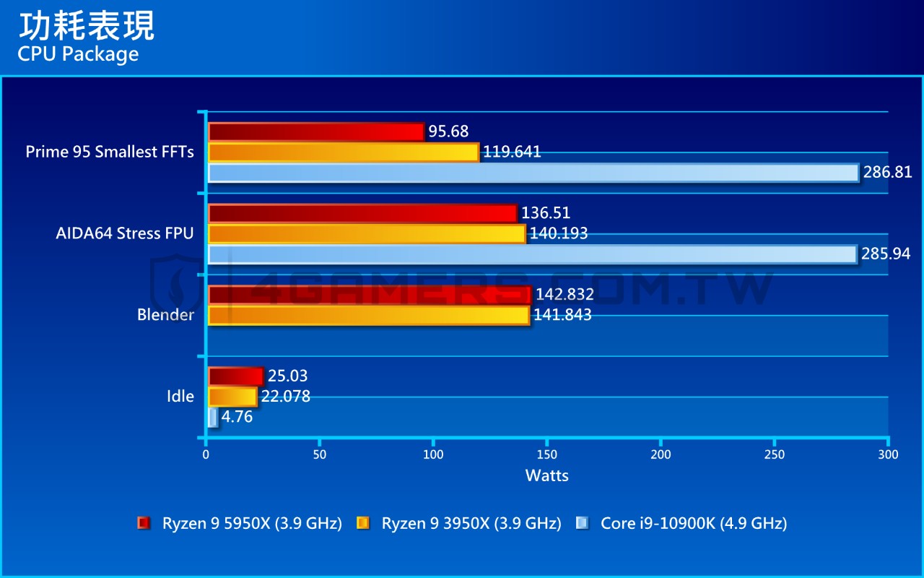Click the AIDA64 Stress FPU category label
The width and height of the screenshot is (924, 578).
(x=125, y=233)
